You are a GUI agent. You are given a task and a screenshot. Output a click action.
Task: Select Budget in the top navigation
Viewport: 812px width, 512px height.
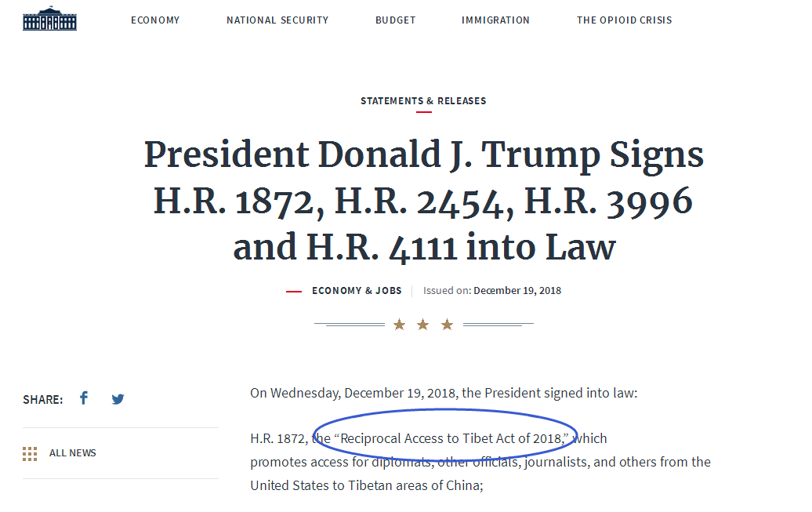[395, 20]
